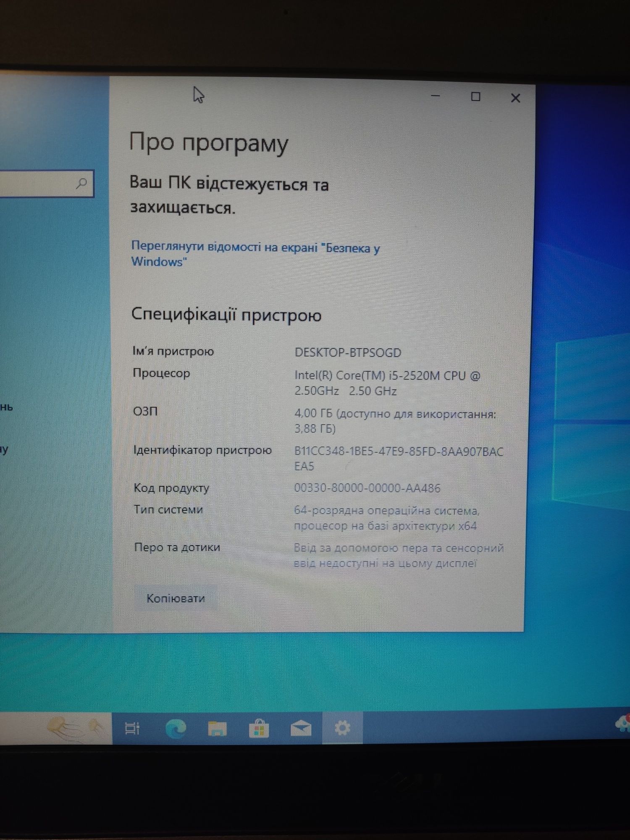This screenshot has height=840, width=630.
Task: Select product code 00330-80000-00000-AA486
Action: 367,488
